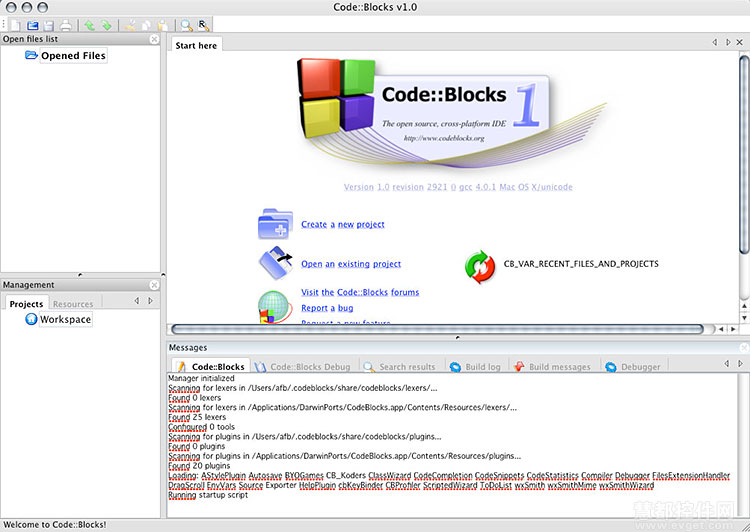Open the Build log tab
Viewport: 750px width, 532px height.
coord(475,367)
